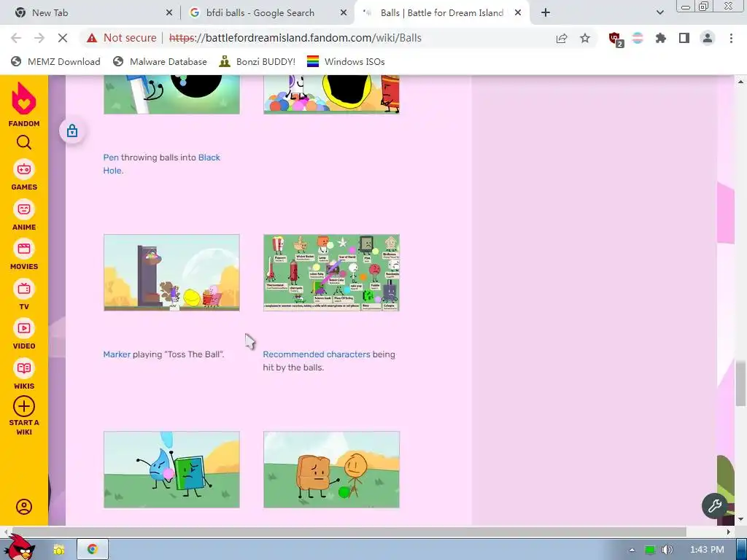747x560 pixels.
Task: Show hidden system tray icons
Action: 632,550
